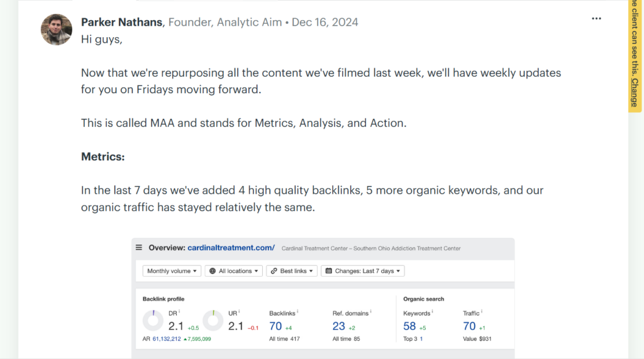
Task: Open the Ref. domains count 23
Action: pos(339,326)
